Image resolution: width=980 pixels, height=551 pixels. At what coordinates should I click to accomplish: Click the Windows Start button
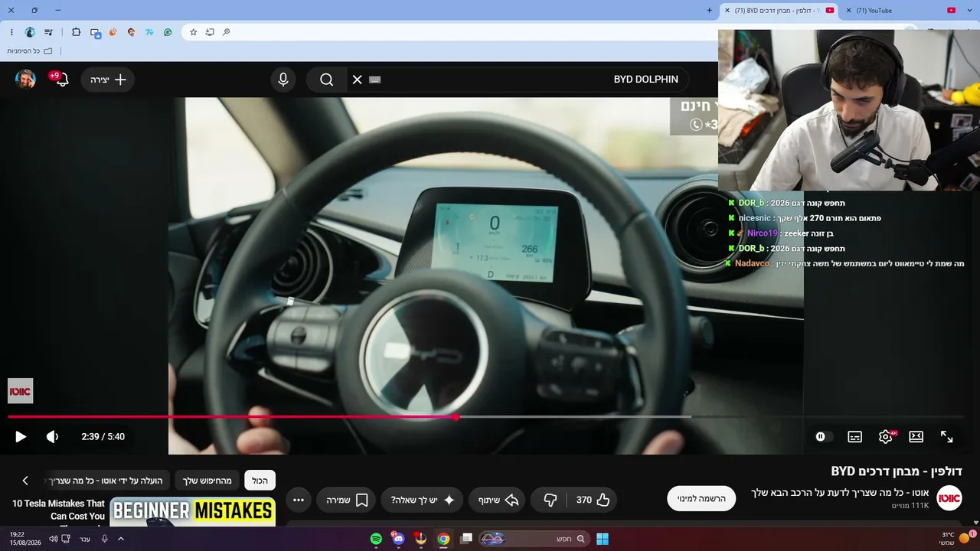603,539
